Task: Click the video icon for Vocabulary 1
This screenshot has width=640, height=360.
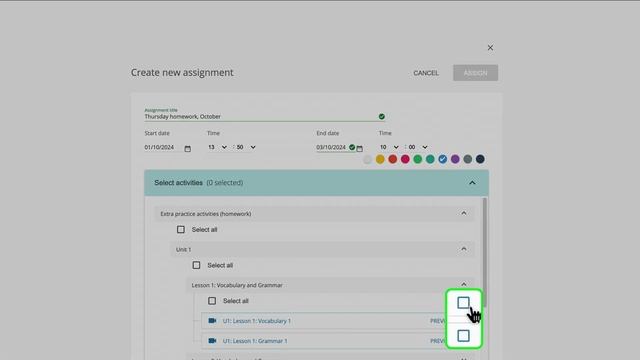Action: pyautogui.click(x=212, y=321)
